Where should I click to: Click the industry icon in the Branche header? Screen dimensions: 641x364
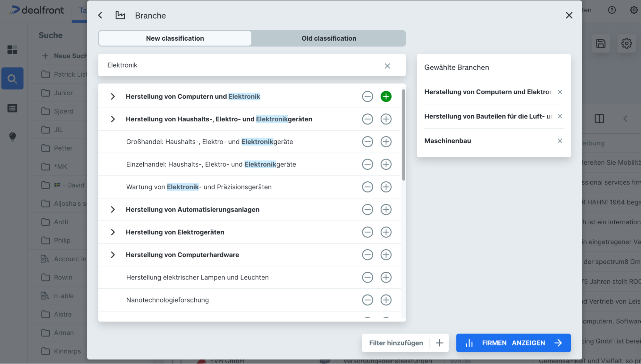(120, 15)
